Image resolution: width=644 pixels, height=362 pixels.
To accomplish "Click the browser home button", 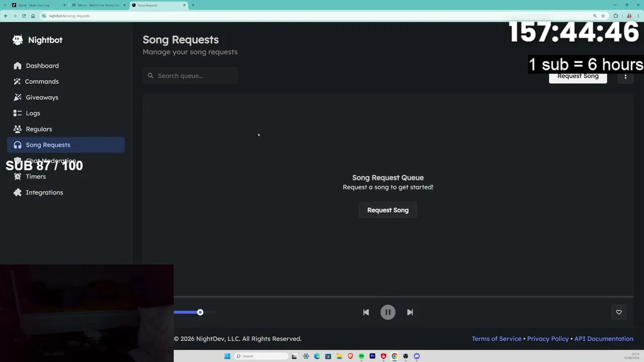I will [33, 16].
